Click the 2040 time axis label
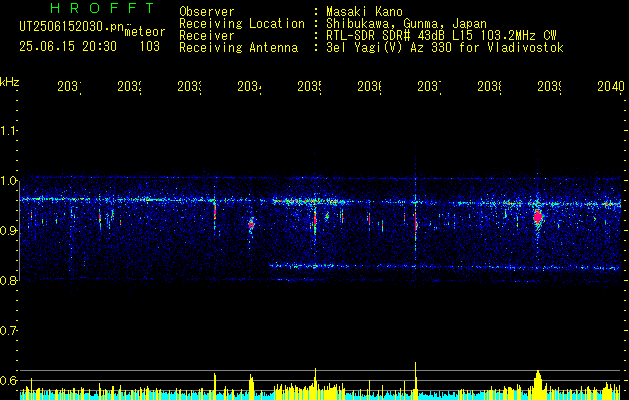The height and width of the screenshot is (400, 629). click(x=611, y=86)
